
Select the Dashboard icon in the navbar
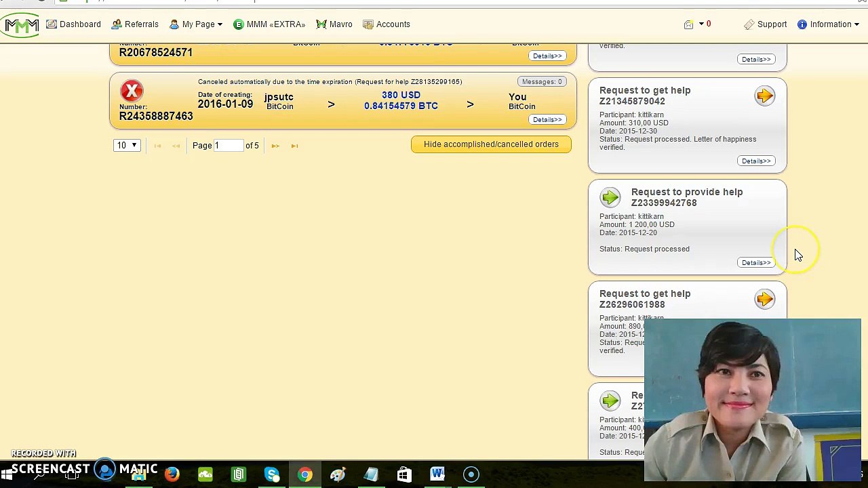52,24
